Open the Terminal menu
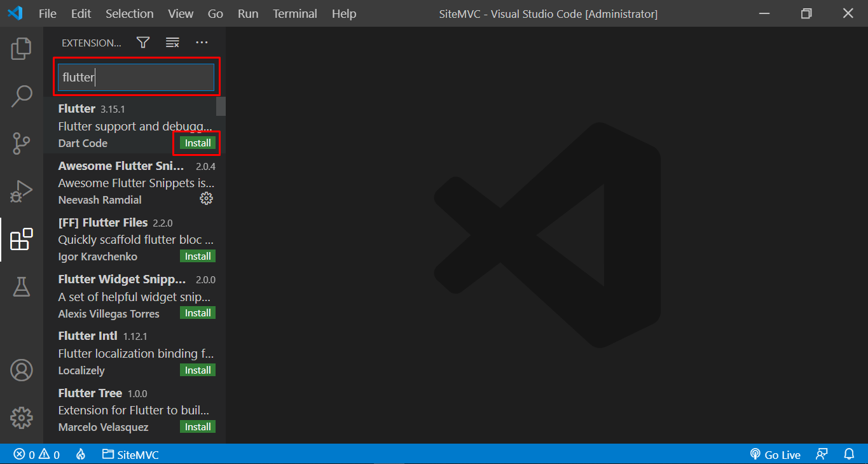 coord(295,13)
